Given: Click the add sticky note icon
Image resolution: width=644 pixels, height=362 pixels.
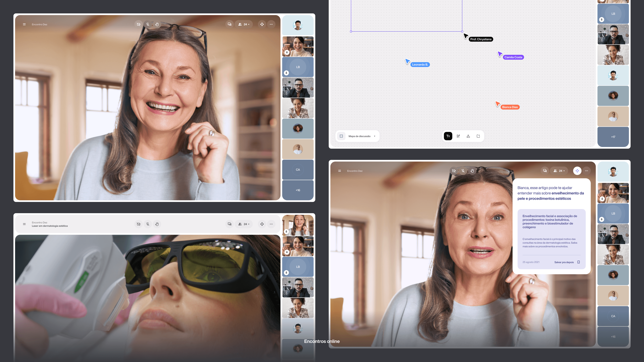Looking at the screenshot, I should (478, 136).
